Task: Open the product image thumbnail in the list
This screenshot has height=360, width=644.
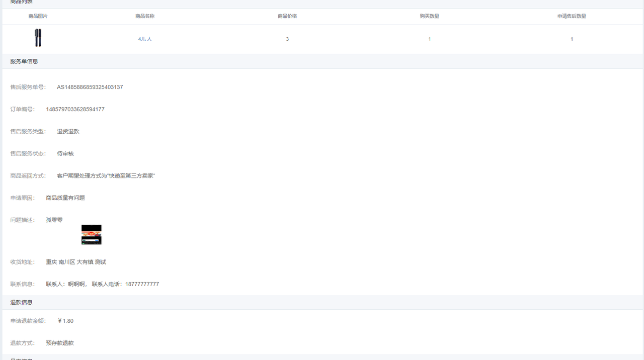Action: pos(38,38)
